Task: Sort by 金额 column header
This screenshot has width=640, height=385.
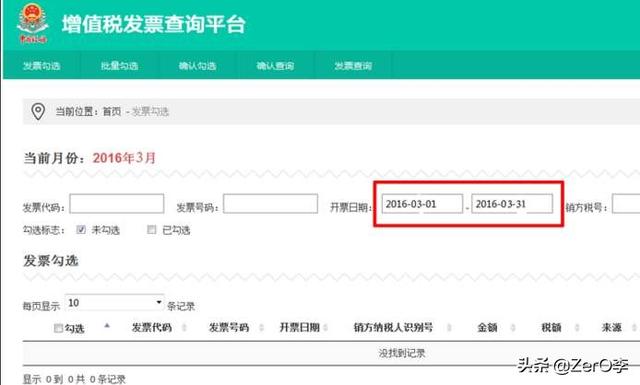Action: click(x=487, y=327)
